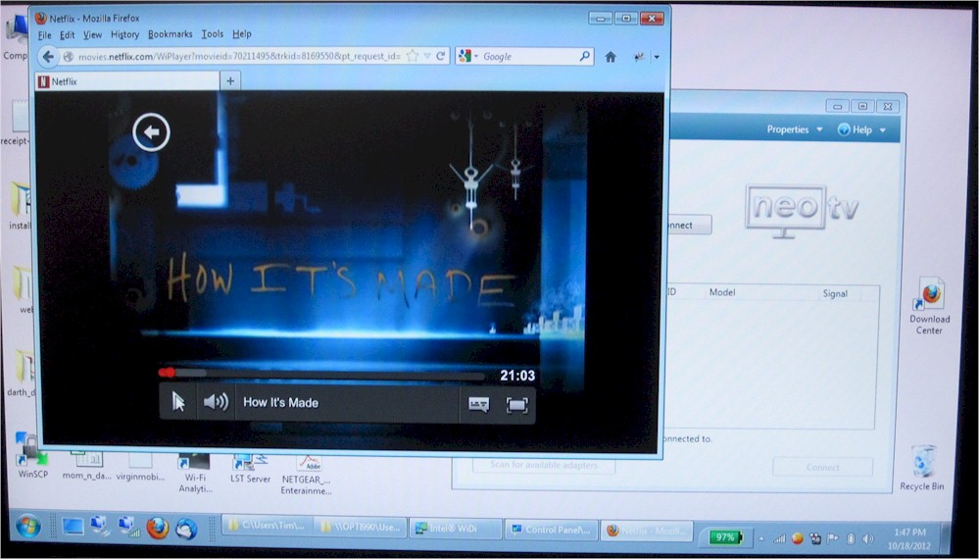Click the Windows Start button
Image resolution: width=980 pixels, height=560 pixels.
[x=27, y=528]
